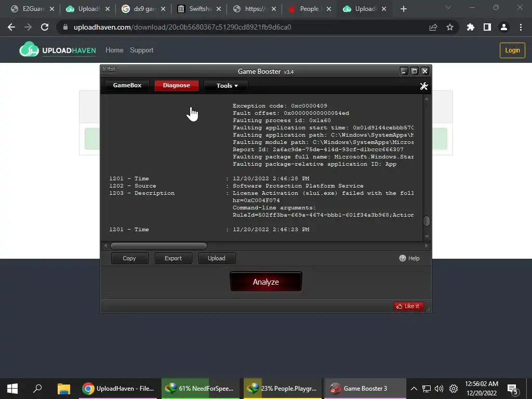
Task: Toggle Chrome side panel icon
Action: [x=487, y=27]
